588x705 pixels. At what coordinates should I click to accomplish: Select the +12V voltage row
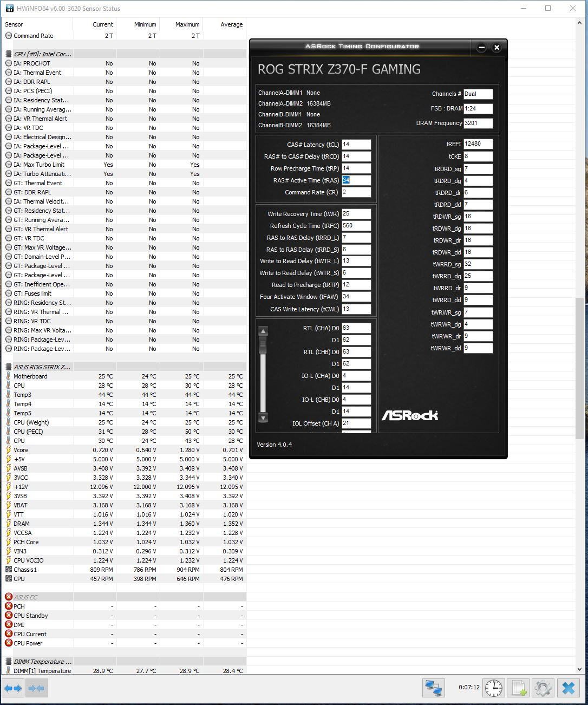pos(124,487)
